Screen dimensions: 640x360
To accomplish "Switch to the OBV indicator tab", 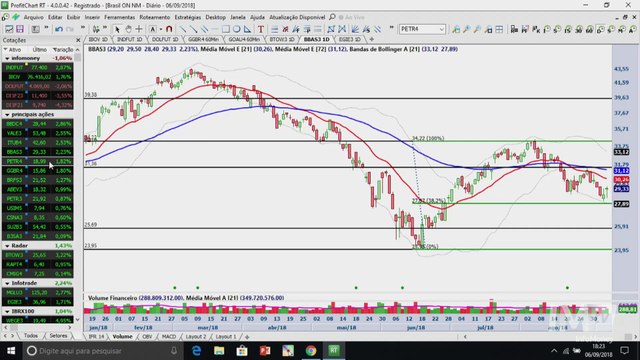I will pyautogui.click(x=147, y=337).
